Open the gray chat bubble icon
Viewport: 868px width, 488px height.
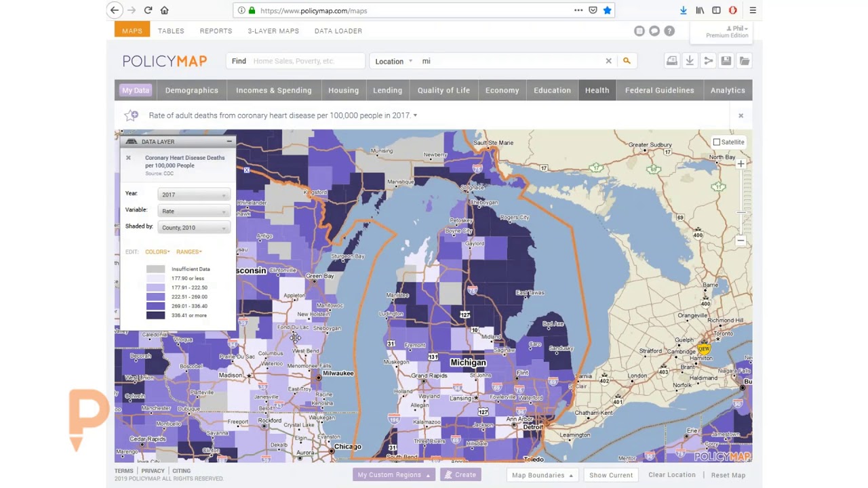pyautogui.click(x=654, y=30)
